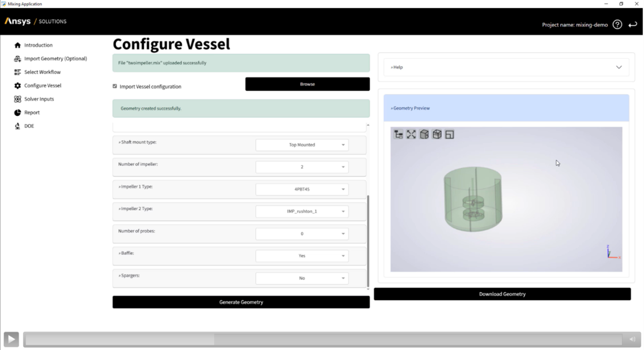Screen dimensions: 644x350
Task: Expand the Help panel chevron
Action: (x=619, y=67)
